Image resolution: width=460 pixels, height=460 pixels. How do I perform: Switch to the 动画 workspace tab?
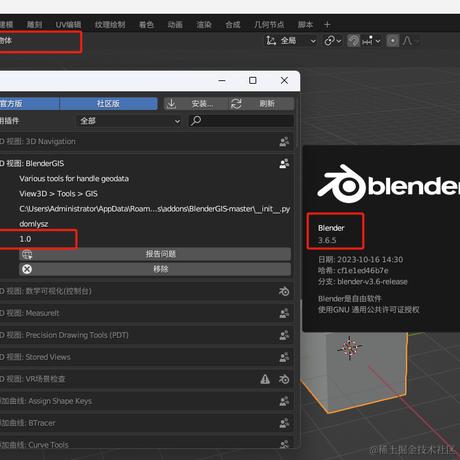(175, 25)
